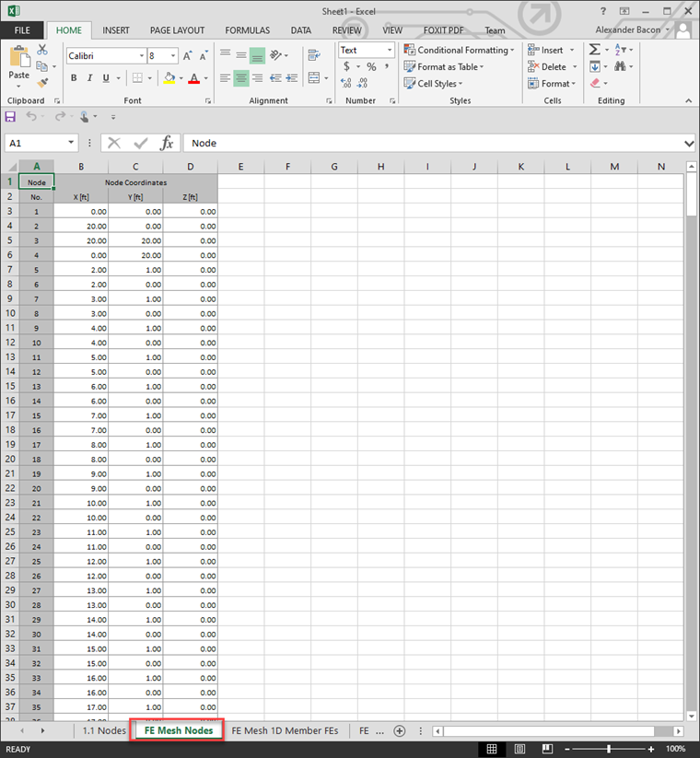Select Top Align icon

click(226, 54)
